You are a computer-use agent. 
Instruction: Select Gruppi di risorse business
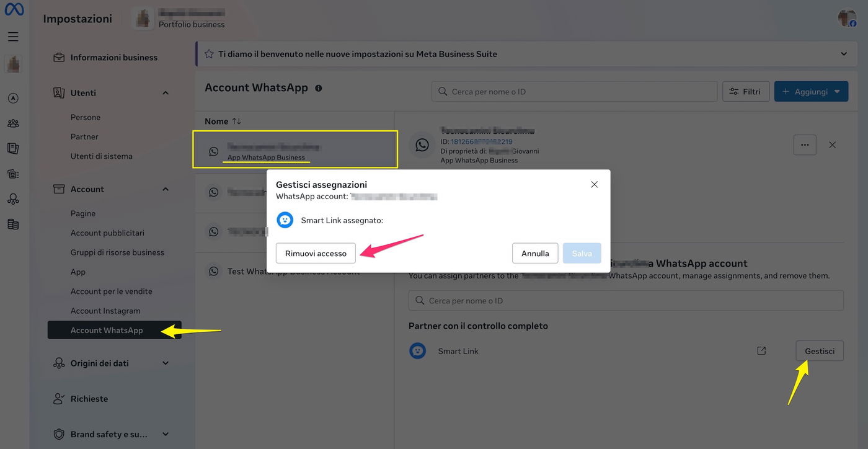pyautogui.click(x=117, y=252)
